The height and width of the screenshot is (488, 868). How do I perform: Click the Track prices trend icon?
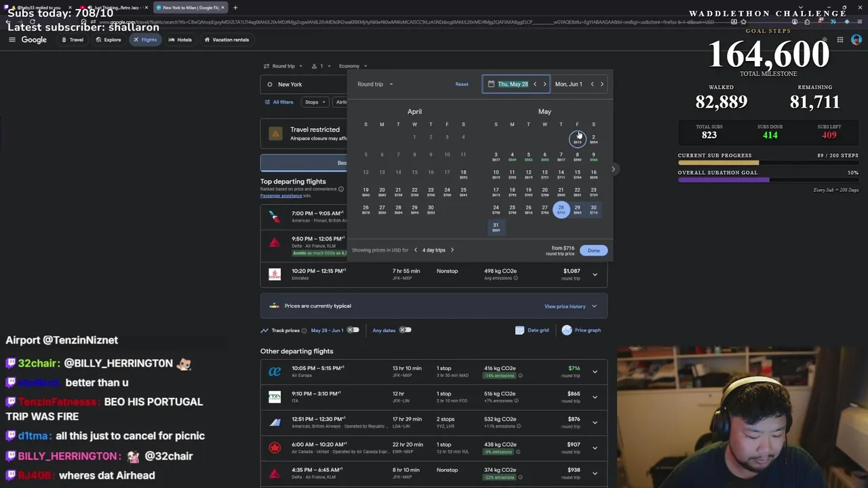(264, 331)
